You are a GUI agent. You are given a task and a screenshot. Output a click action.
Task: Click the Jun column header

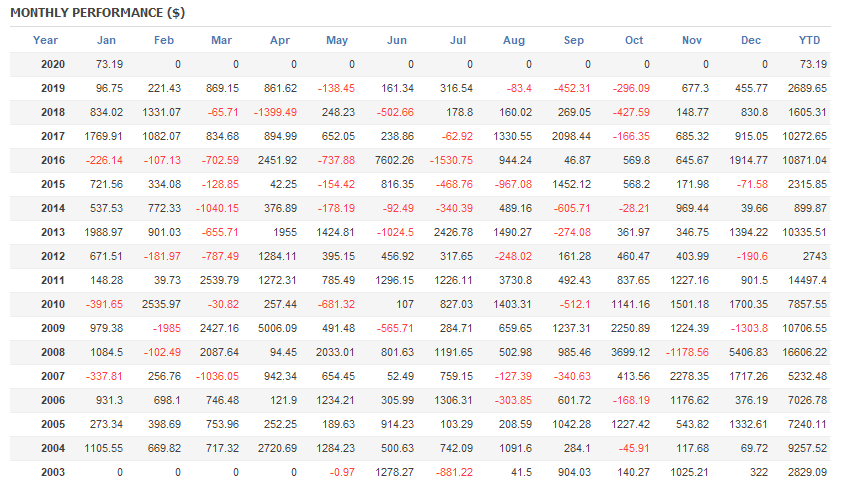tap(397, 40)
